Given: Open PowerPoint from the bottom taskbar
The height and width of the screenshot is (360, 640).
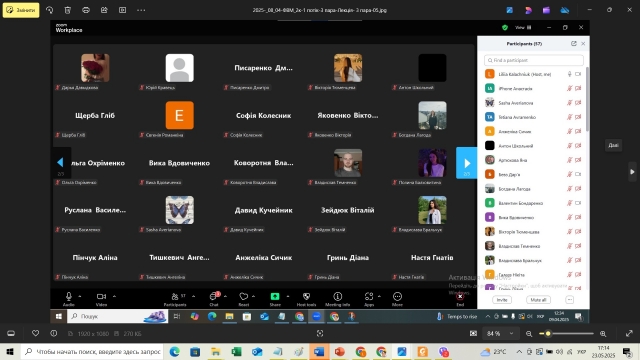Looking at the screenshot, I should [340, 351].
